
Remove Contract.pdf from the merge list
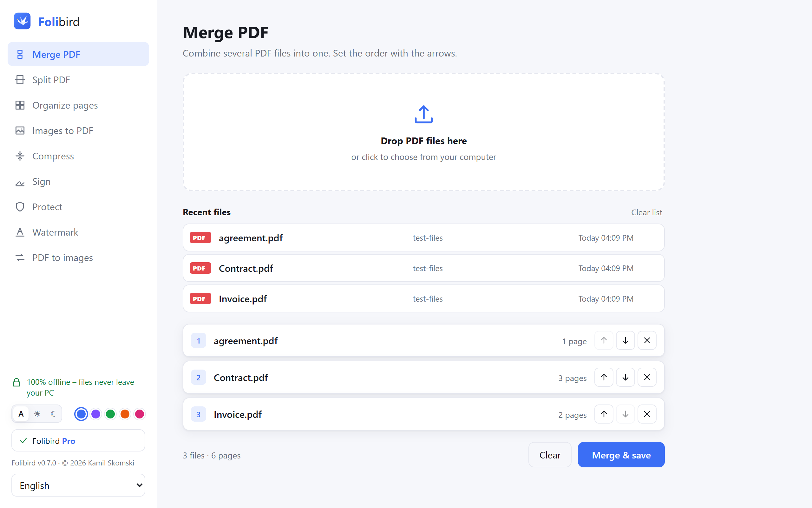[646, 377]
